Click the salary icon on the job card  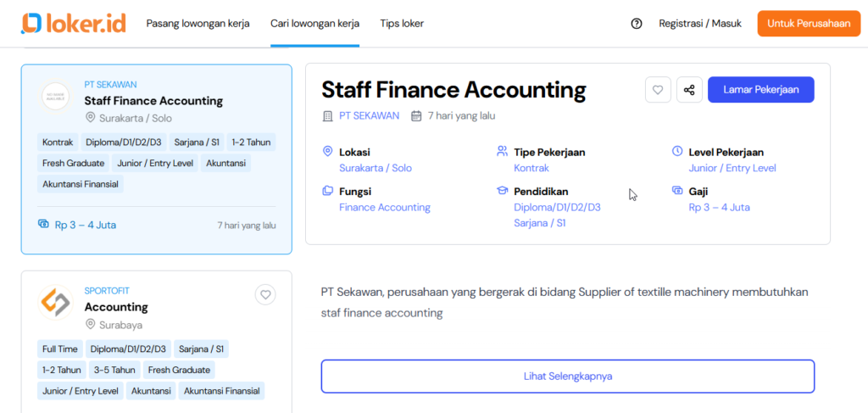tap(44, 225)
